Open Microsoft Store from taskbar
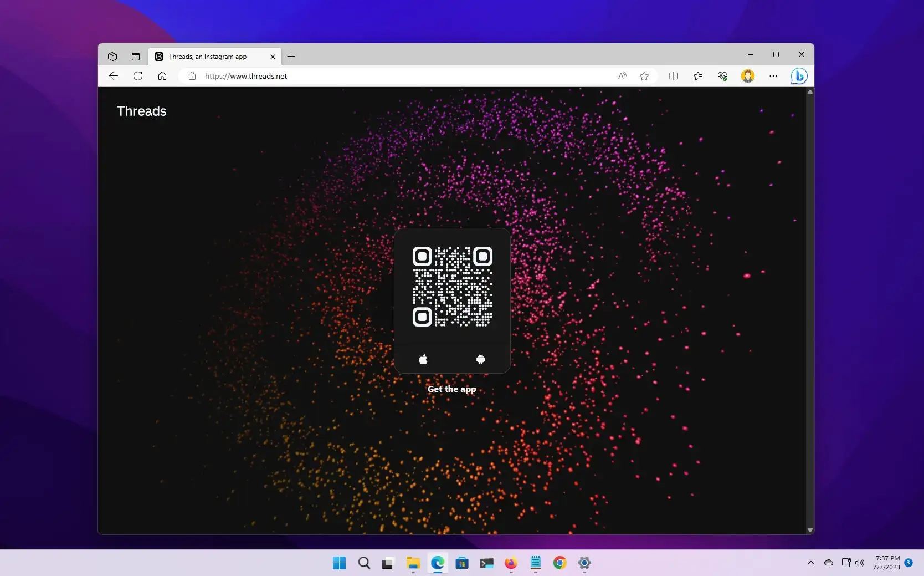924x576 pixels. coord(462,563)
